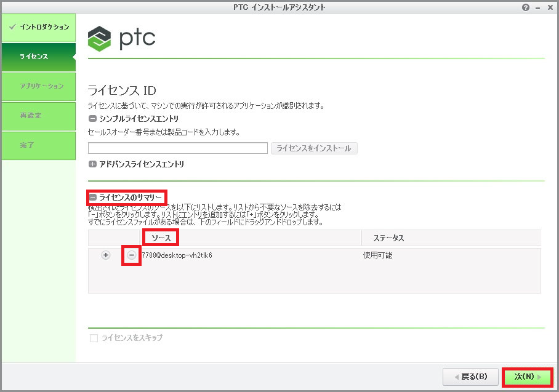Close the PTC installer window
Image resolution: width=559 pixels, height=392 pixels.
(x=550, y=7)
